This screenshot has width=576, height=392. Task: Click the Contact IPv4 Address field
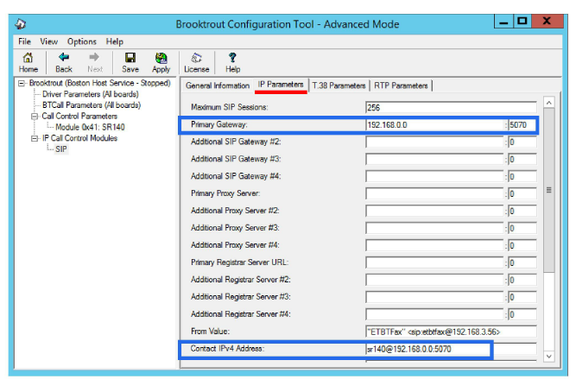click(x=451, y=349)
